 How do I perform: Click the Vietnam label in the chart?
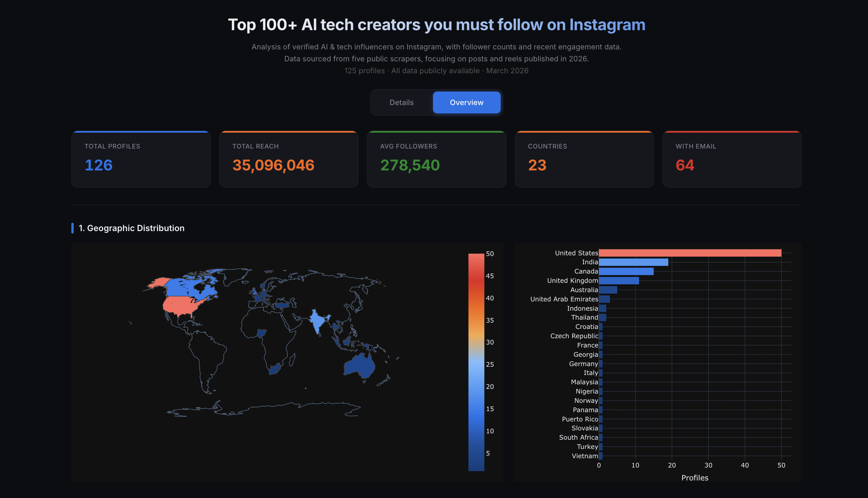(x=585, y=456)
